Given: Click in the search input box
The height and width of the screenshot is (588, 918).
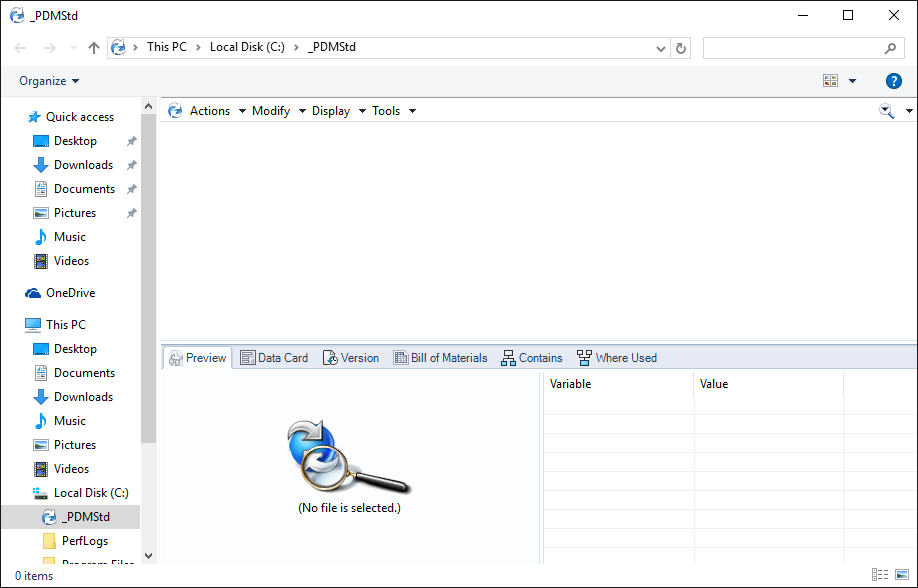Looking at the screenshot, I should click(790, 48).
